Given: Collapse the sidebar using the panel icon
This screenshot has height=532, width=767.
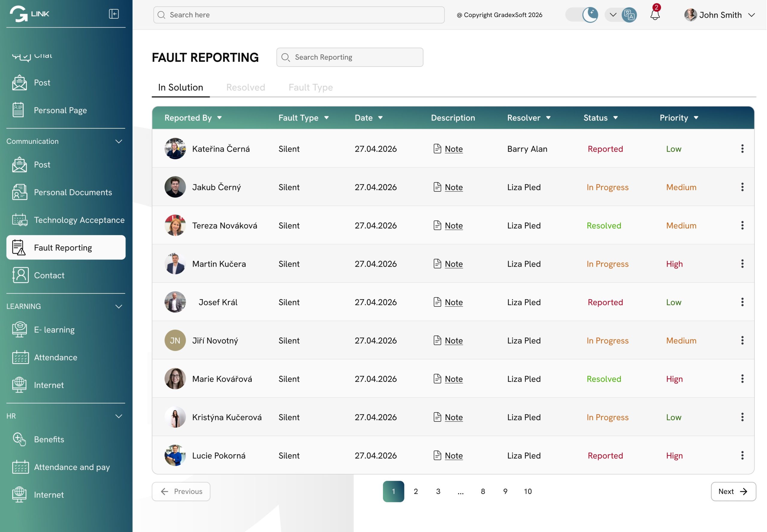Looking at the screenshot, I should pyautogui.click(x=114, y=14).
